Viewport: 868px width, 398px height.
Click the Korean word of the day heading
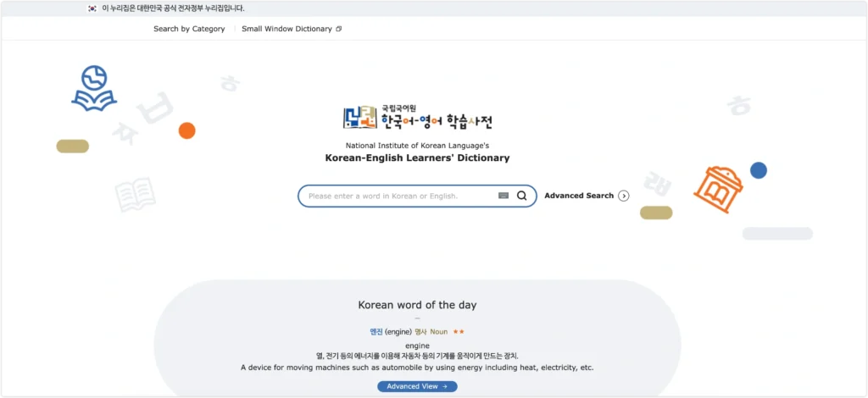point(417,305)
